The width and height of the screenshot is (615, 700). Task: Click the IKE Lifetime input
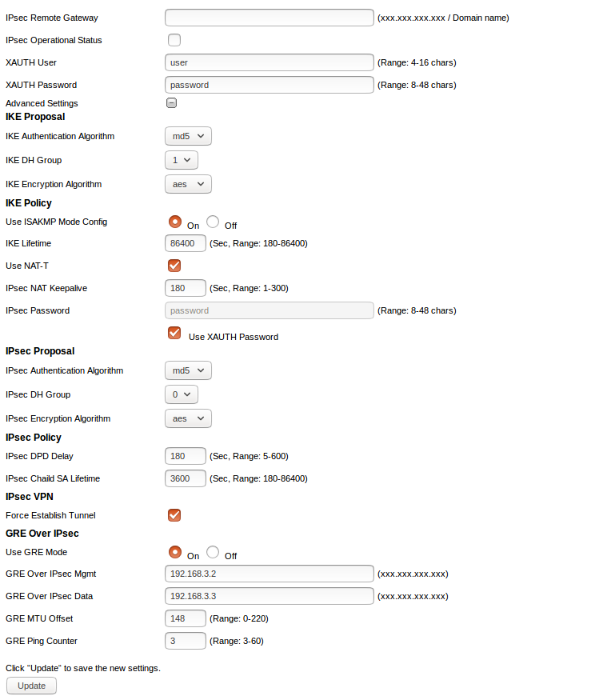pyautogui.click(x=185, y=243)
